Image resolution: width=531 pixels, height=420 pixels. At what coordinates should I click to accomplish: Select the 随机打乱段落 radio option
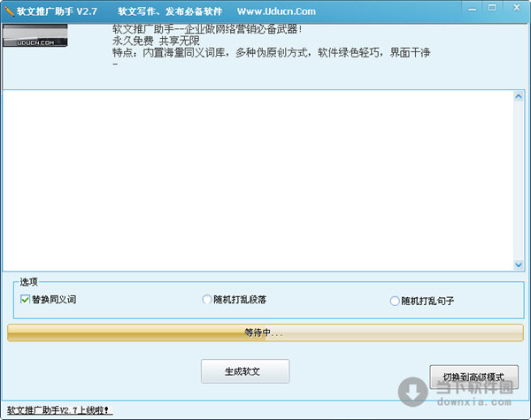207,300
